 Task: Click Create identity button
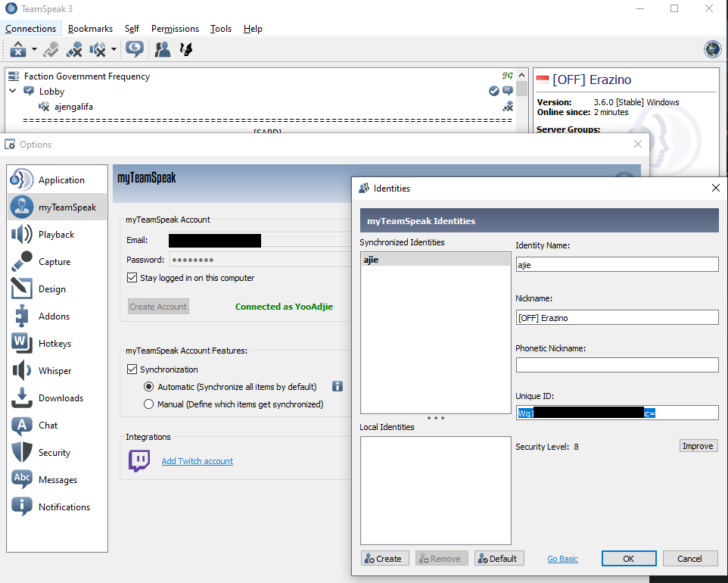pyautogui.click(x=385, y=558)
